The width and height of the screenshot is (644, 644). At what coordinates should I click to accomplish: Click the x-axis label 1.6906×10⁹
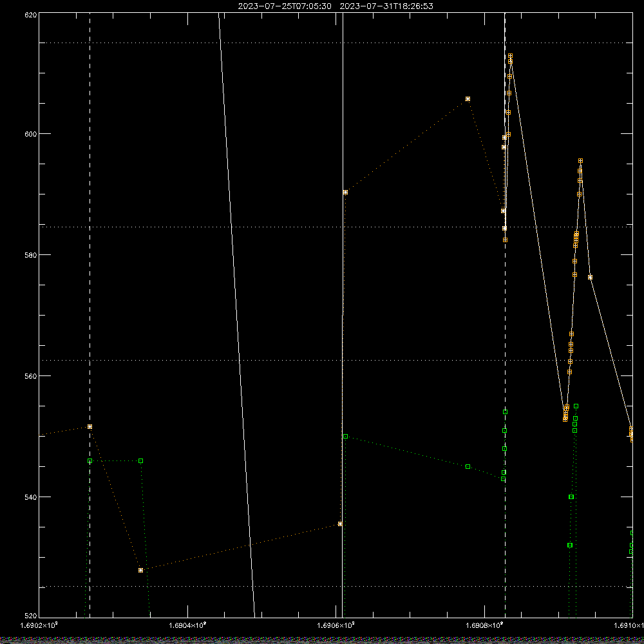pyautogui.click(x=336, y=625)
